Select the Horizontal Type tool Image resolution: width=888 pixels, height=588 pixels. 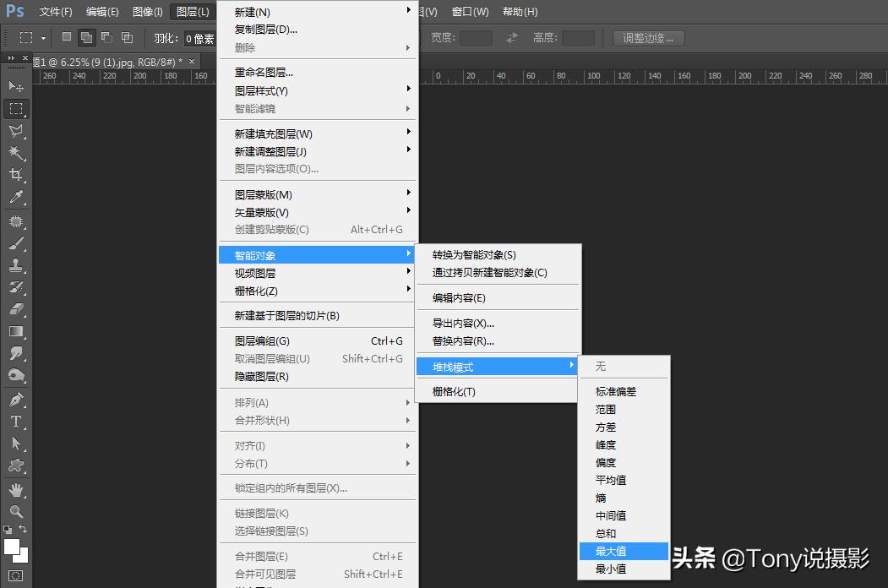[x=15, y=421]
